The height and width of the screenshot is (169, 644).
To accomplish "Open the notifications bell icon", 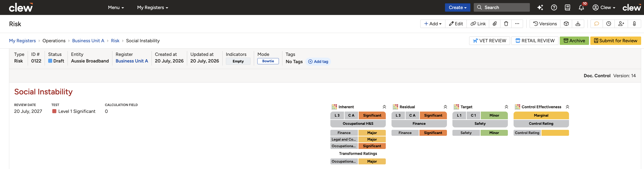I will [581, 7].
